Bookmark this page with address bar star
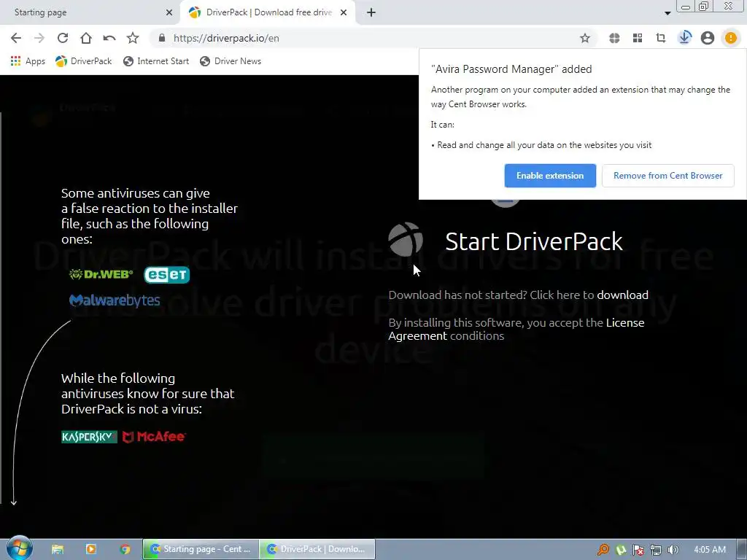 (x=585, y=38)
